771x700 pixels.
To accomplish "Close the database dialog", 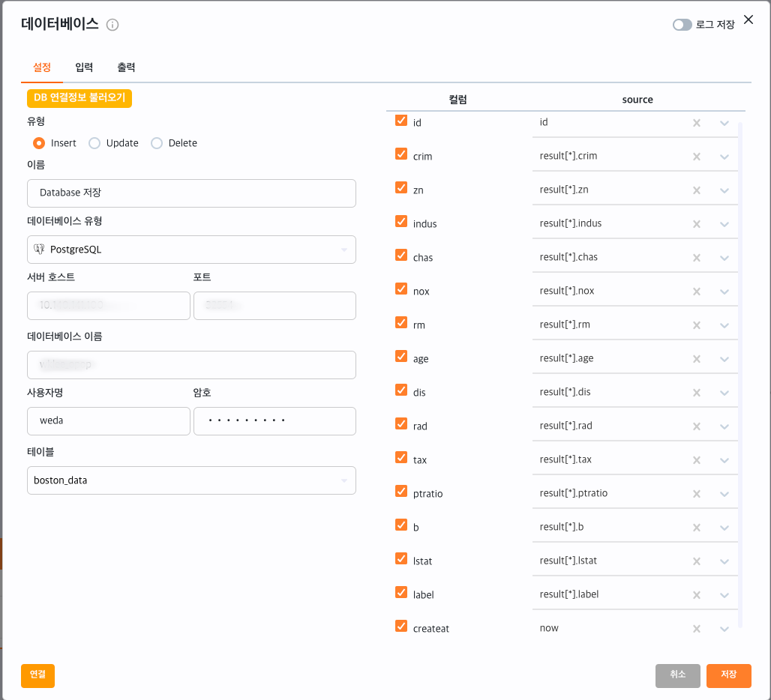I will coord(748,19).
